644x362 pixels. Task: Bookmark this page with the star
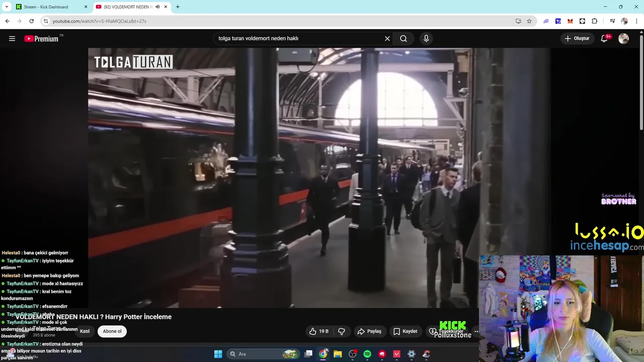(529, 21)
